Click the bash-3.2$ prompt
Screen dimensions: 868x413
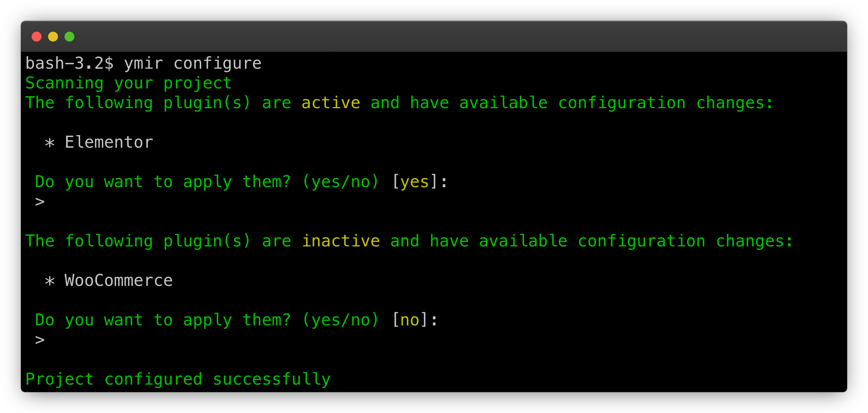[x=69, y=63]
